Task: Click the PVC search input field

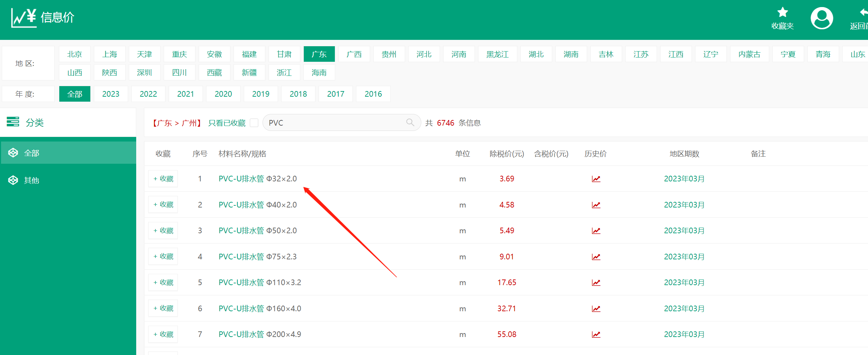Action: pos(342,122)
